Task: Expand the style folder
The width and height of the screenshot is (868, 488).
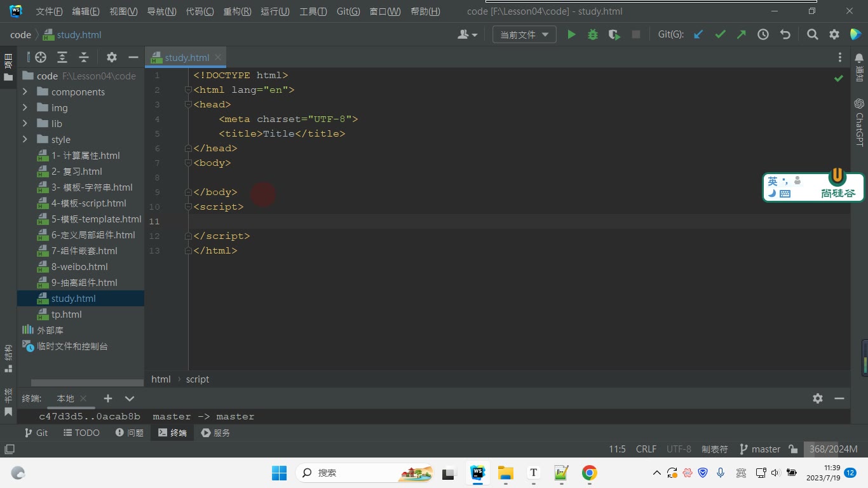Action: pos(25,140)
